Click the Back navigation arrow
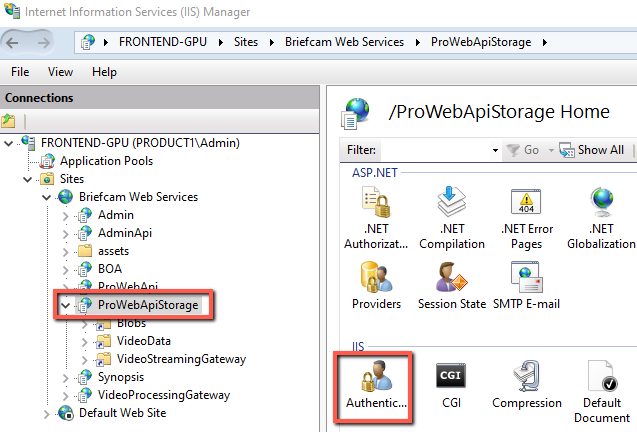 12,42
